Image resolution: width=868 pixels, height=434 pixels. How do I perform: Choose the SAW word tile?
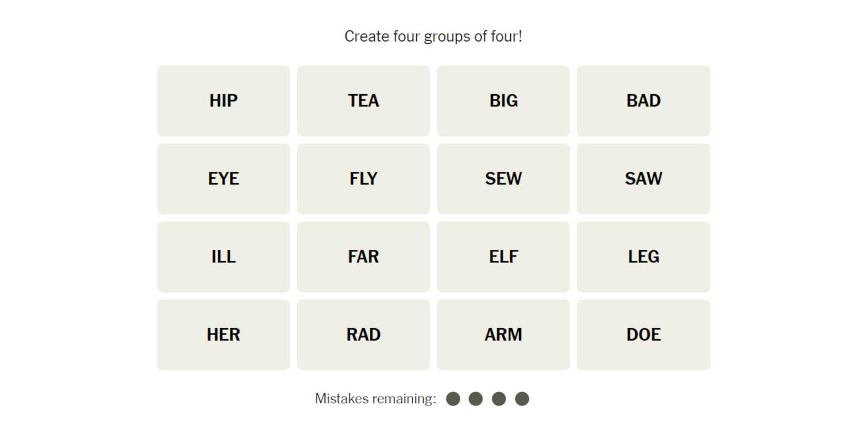click(x=643, y=178)
